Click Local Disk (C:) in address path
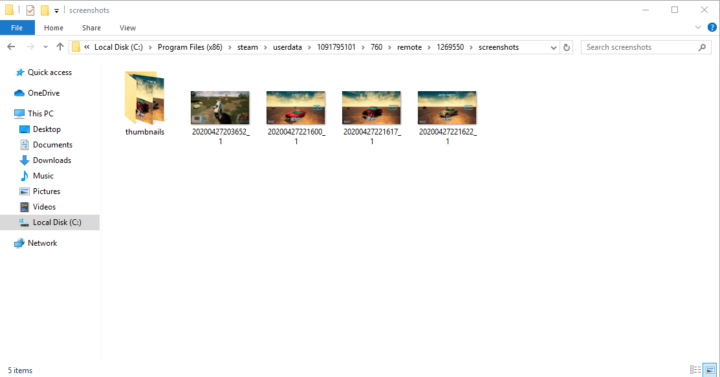 click(x=118, y=47)
